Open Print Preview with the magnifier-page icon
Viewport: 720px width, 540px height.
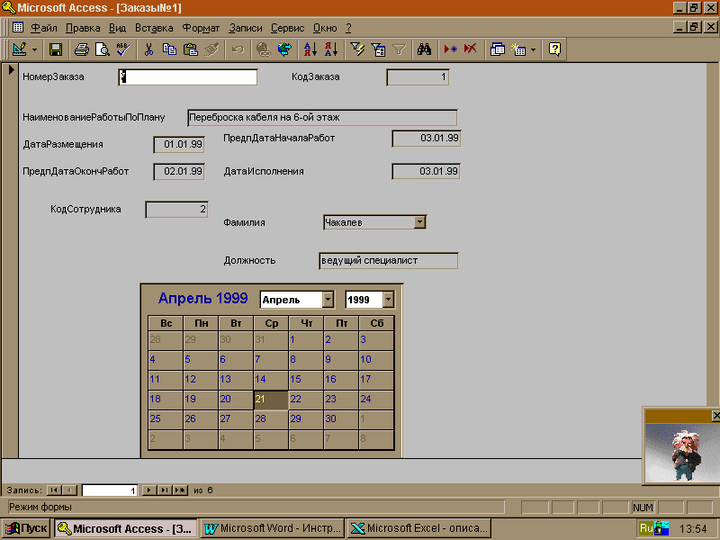click(103, 49)
